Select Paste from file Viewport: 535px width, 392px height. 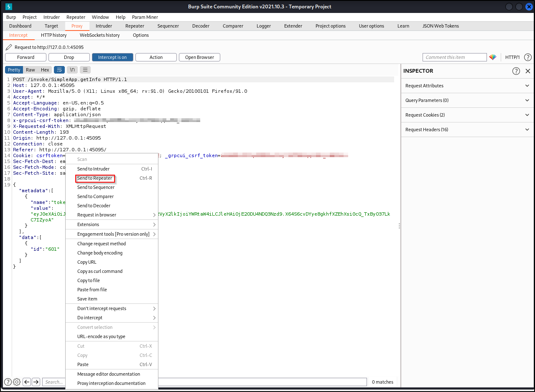click(112, 290)
